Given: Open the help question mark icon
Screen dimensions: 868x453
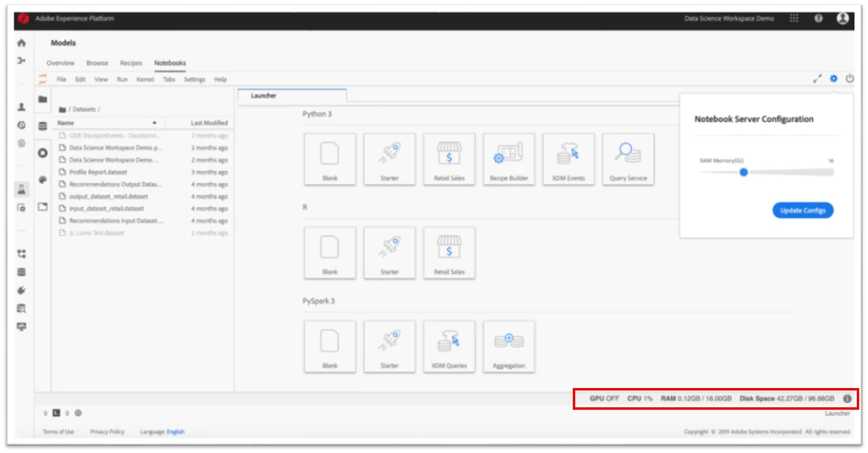Looking at the screenshot, I should (x=818, y=18).
